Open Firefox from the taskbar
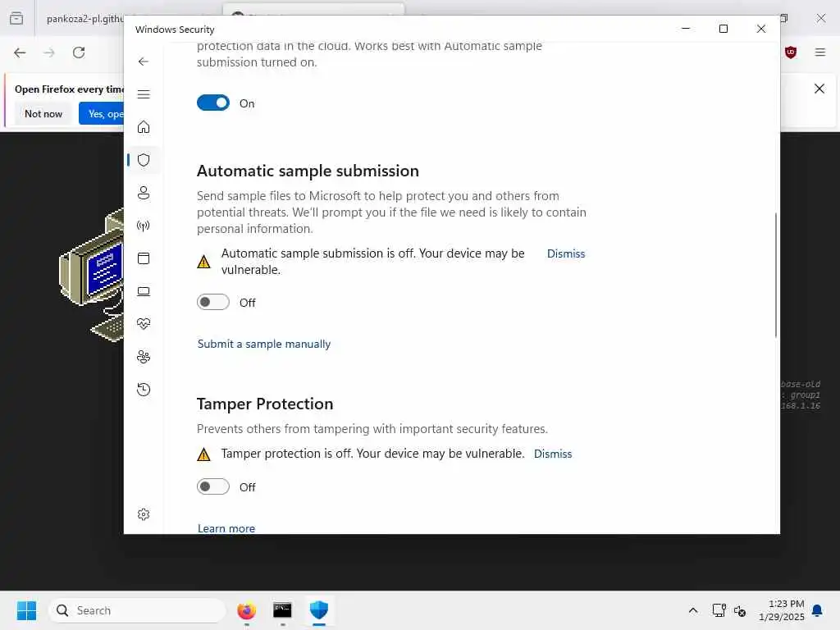 (x=246, y=610)
